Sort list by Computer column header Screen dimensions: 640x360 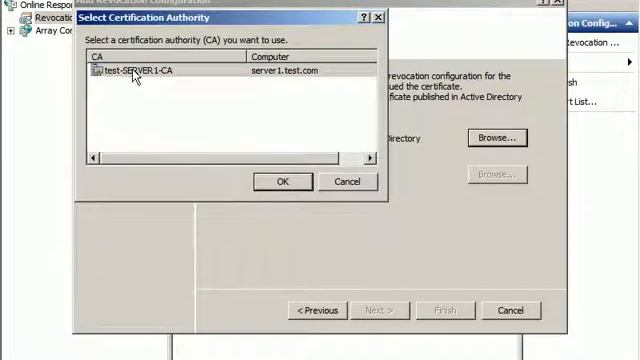(x=312, y=56)
